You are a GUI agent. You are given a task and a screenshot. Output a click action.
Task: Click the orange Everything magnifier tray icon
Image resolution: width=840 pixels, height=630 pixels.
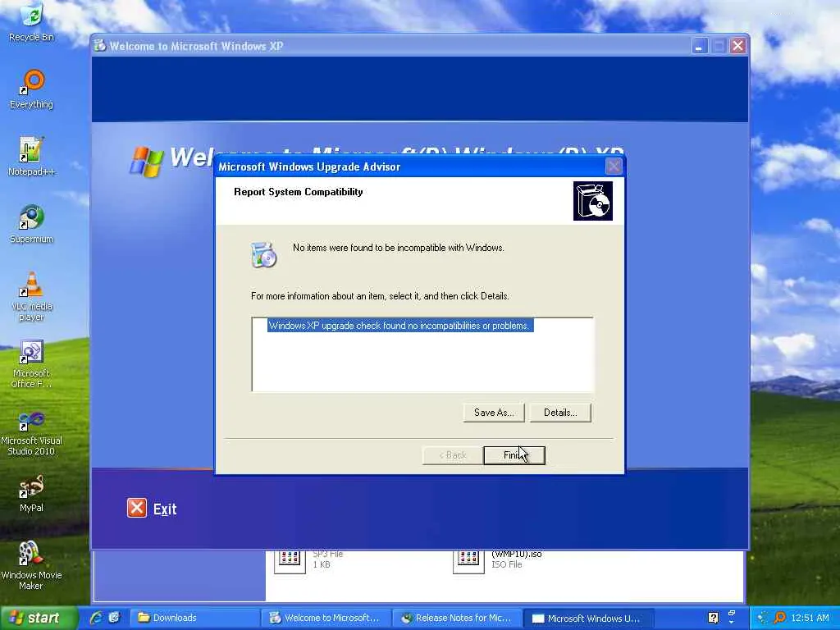tap(780, 618)
